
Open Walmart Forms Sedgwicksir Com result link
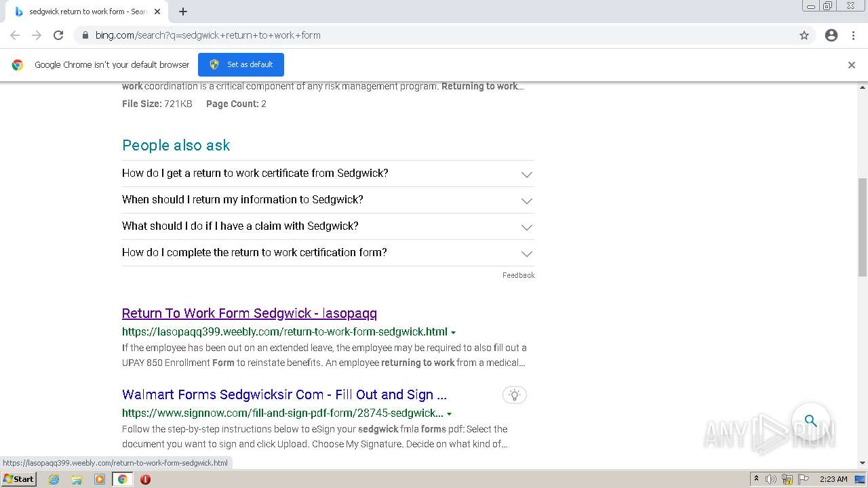pos(284,394)
